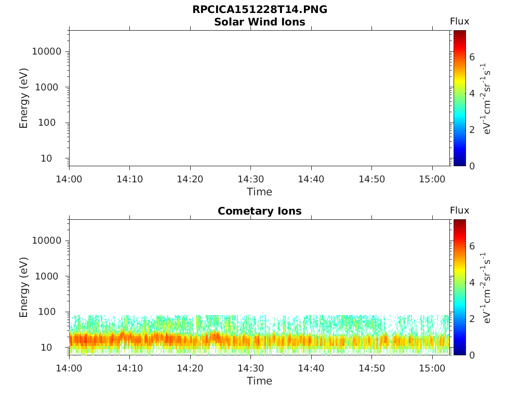Viewport: 532px width, 399px height.
Task: Click the 6 value on Cometary Ions colorbar
Action: coord(472,246)
